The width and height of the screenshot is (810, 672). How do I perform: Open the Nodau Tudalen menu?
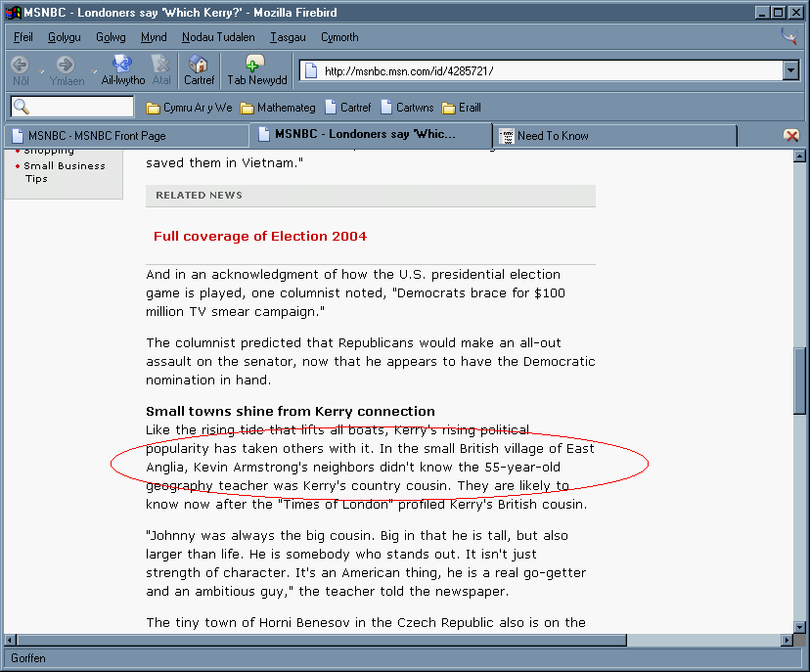click(x=218, y=37)
